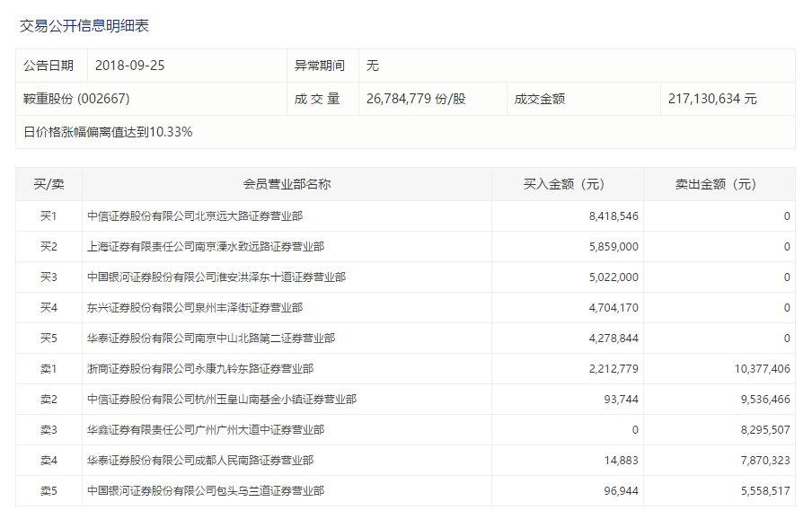812x519 pixels.
Task: Click the 无 value beside 异常期间
Action: pos(373,66)
